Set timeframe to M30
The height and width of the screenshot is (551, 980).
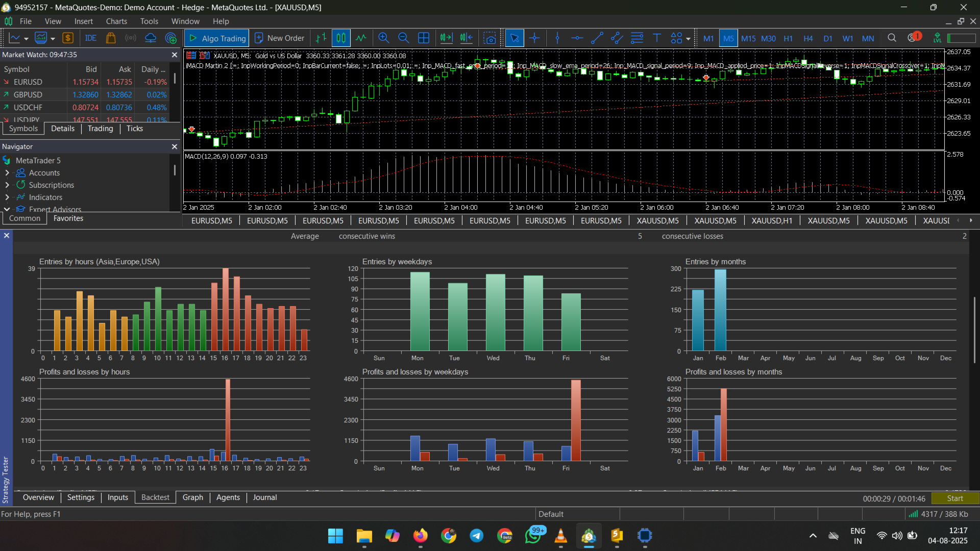(768, 38)
